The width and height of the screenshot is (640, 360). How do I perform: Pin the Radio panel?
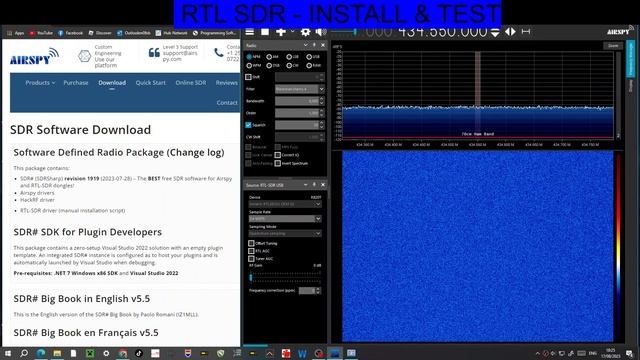coord(314,45)
